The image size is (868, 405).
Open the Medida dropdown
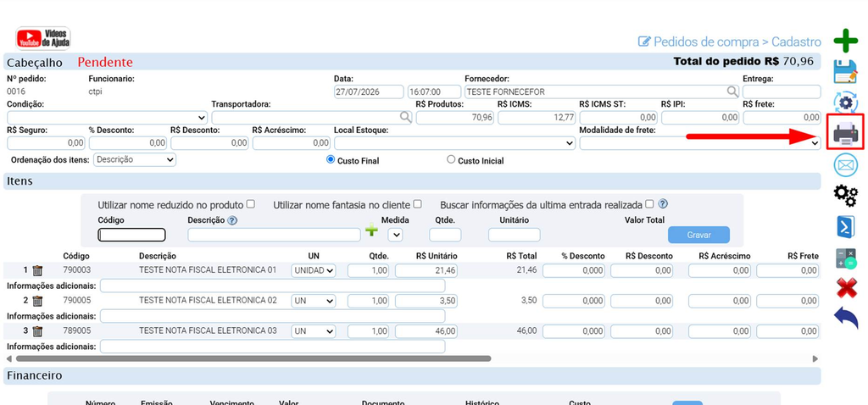[395, 236]
